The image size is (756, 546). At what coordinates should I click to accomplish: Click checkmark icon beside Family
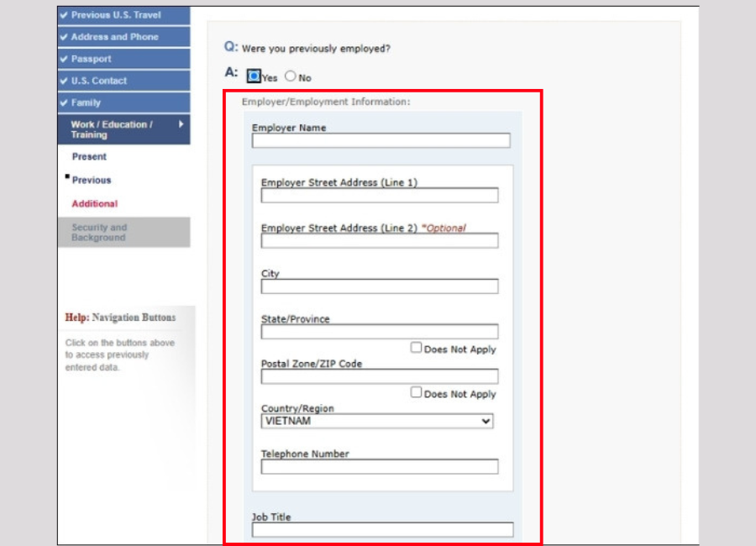[x=64, y=102]
